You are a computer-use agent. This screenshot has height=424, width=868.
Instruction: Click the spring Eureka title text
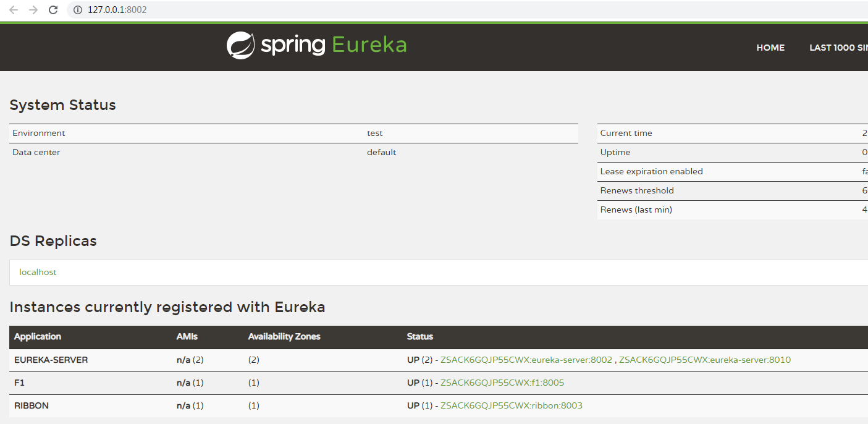click(x=334, y=45)
